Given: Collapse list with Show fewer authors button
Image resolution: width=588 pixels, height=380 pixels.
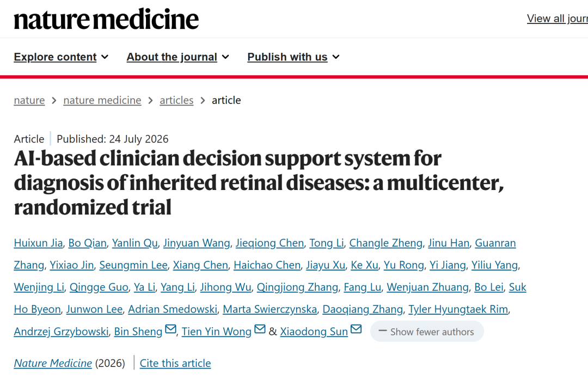Looking at the screenshot, I should [x=427, y=331].
